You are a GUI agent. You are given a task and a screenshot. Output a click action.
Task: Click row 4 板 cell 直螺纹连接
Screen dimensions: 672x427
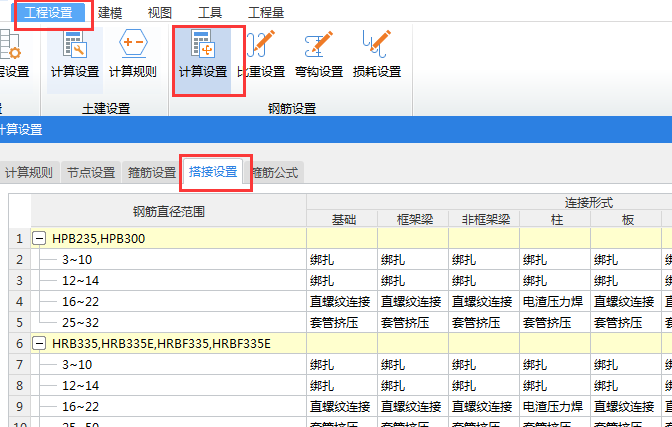626,301
